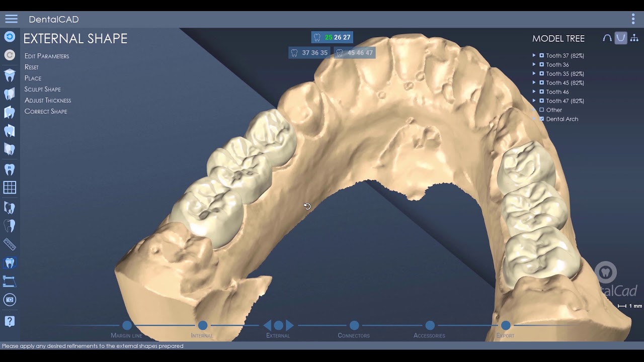Click next step right arrow on wizard bar
This screenshot has width=644, height=362.
tap(289, 325)
